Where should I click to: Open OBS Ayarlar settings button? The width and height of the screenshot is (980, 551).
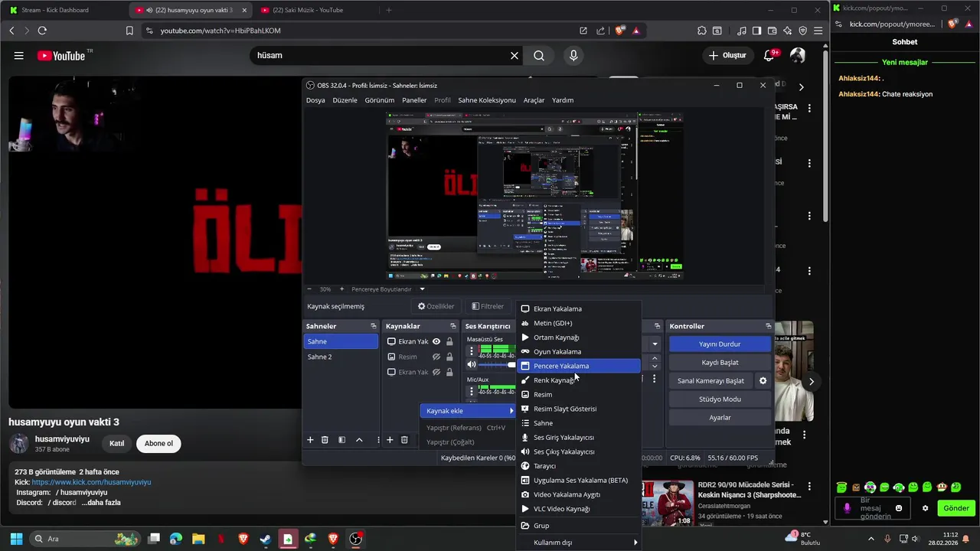click(720, 418)
